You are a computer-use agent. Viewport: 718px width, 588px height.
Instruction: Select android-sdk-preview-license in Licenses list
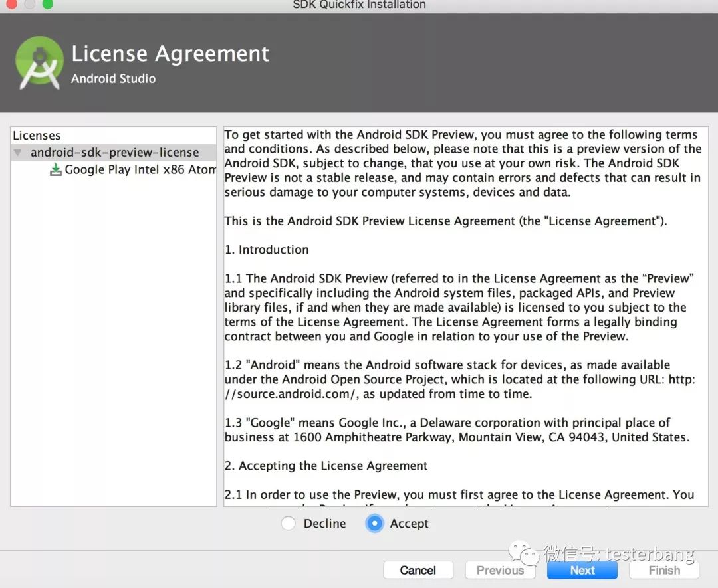pyautogui.click(x=114, y=152)
